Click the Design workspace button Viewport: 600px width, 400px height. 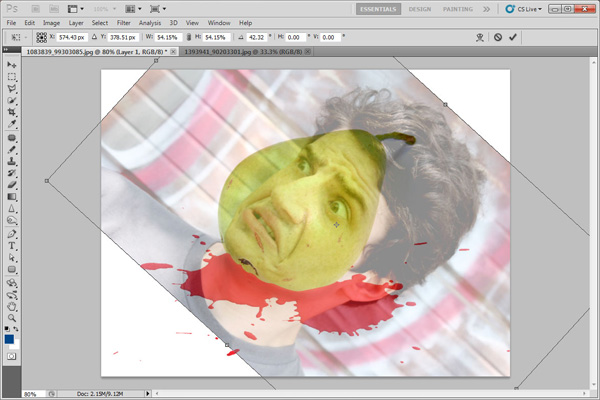420,8
